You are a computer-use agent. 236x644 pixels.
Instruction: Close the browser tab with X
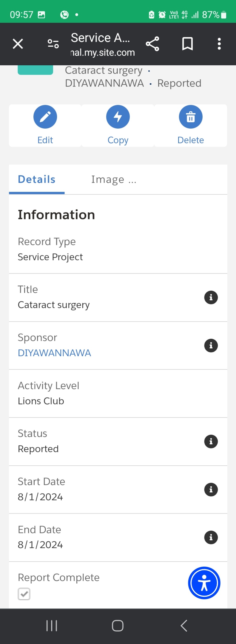point(18,44)
